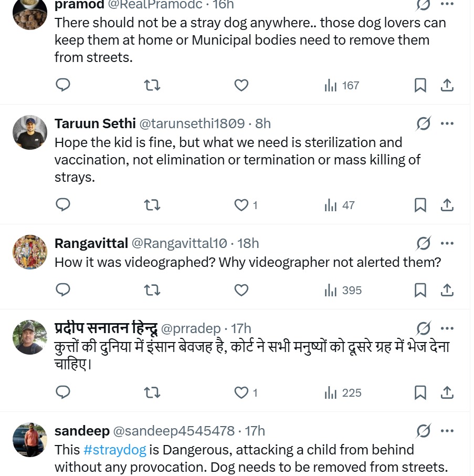Open more options on Rangavittal's tweet
The width and height of the screenshot is (474, 476).
[x=447, y=243]
